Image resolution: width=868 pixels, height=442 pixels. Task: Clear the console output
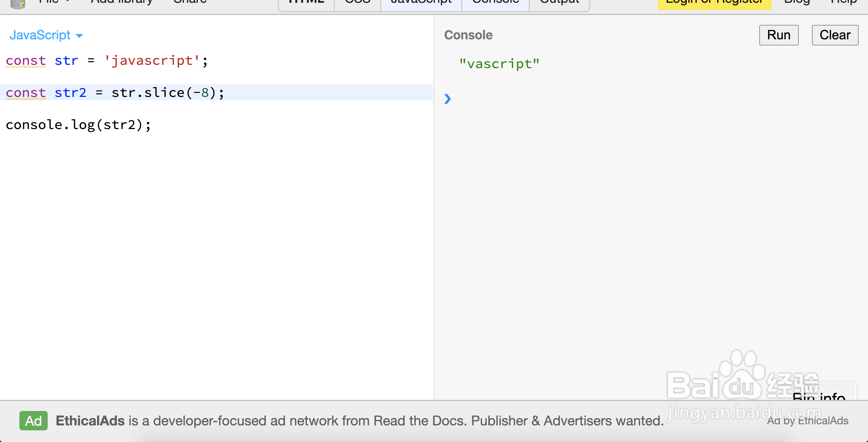[835, 35]
